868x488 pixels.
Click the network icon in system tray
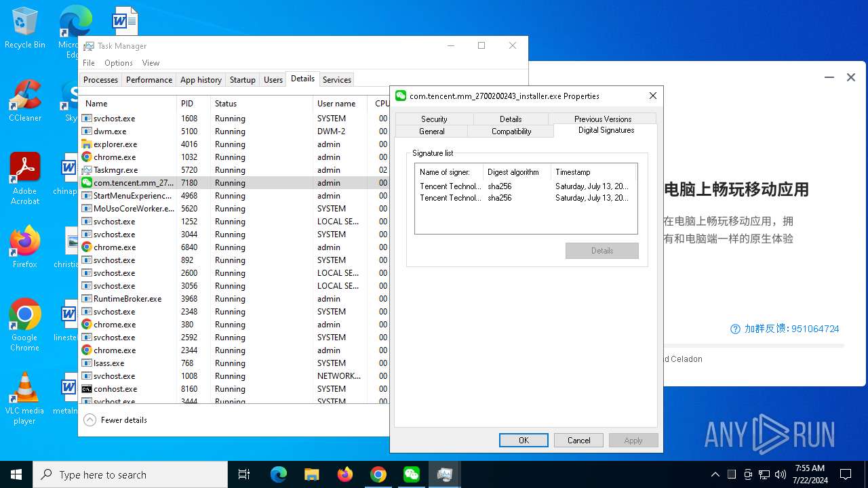point(764,474)
